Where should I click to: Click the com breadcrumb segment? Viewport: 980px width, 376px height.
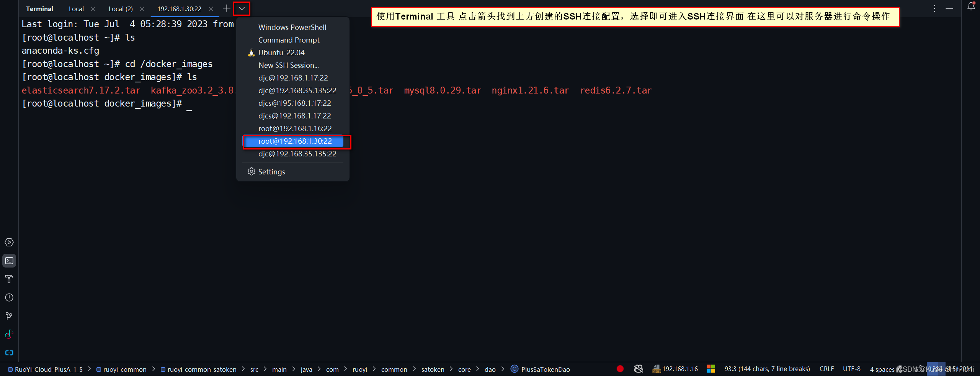[x=332, y=369]
